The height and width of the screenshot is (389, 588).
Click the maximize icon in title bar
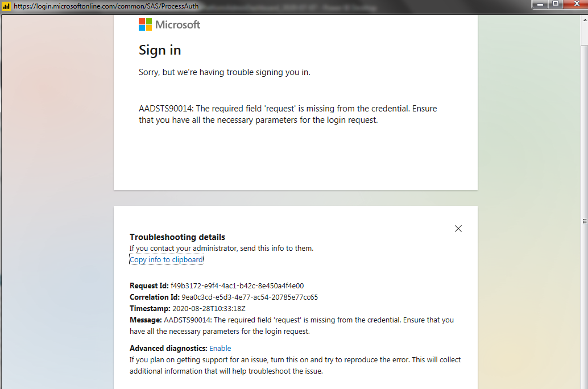point(554,4)
